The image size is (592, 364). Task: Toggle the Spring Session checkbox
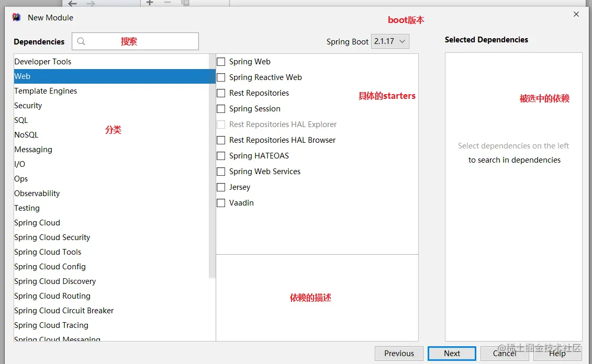221,109
